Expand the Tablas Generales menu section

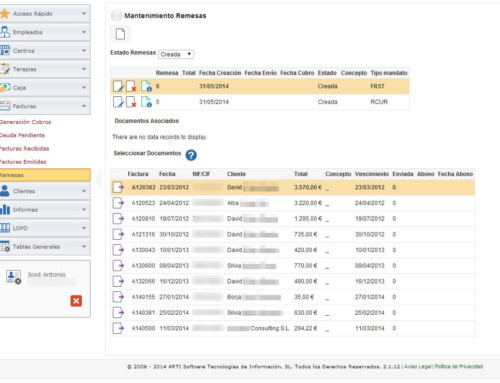(x=45, y=247)
